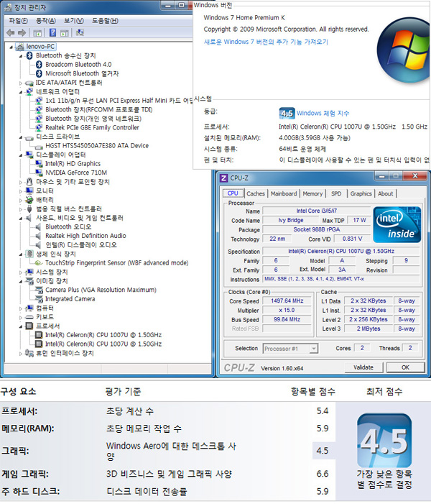The width and height of the screenshot is (431, 504).
Task: Open the 파일(F) menu
Action: pos(18,21)
